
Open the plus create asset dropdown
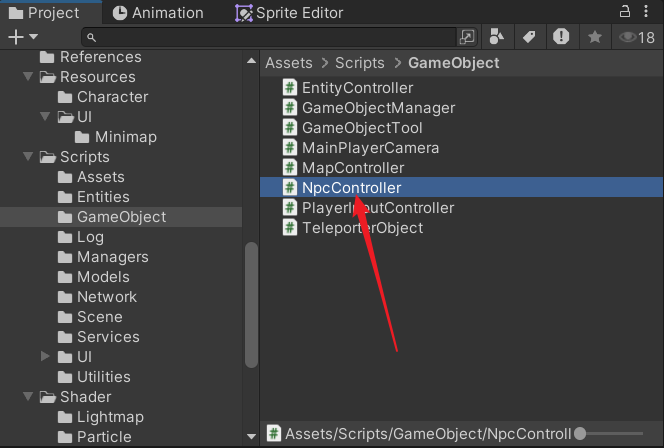[x=22, y=37]
